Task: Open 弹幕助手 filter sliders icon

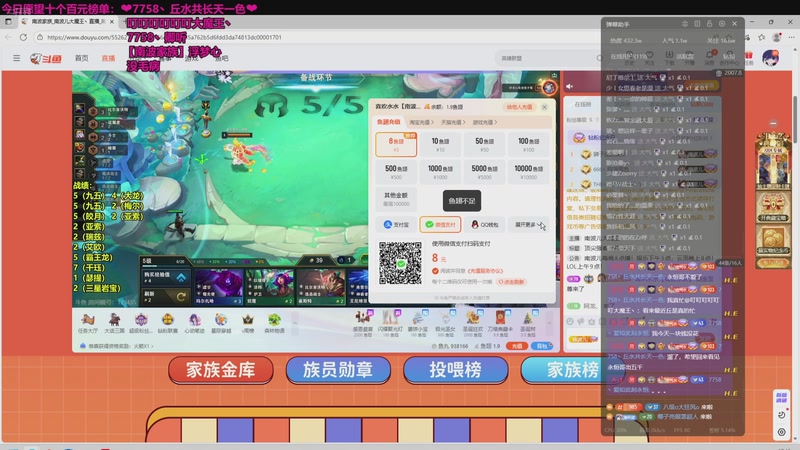Action: (685, 24)
